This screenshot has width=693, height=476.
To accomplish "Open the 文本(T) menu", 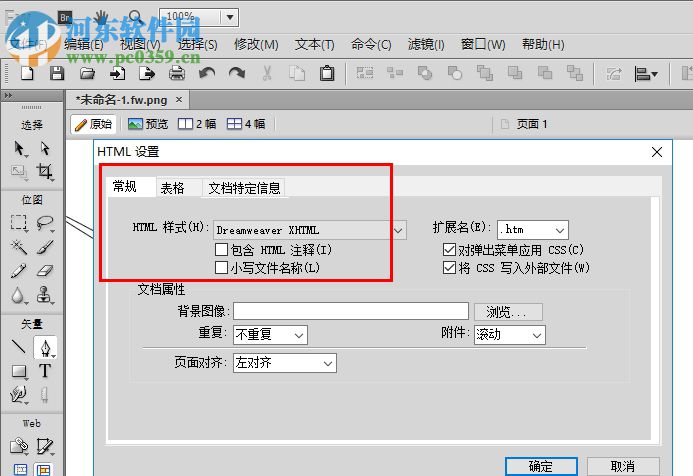I will coord(315,45).
